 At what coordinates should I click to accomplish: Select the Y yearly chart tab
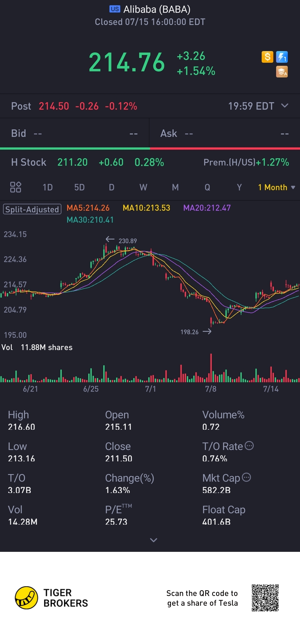tap(239, 187)
